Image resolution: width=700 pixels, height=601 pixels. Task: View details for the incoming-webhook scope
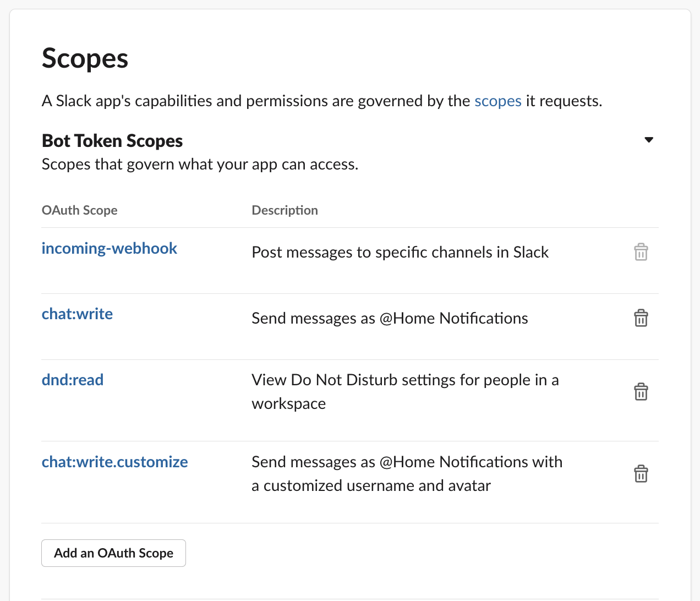tap(109, 248)
